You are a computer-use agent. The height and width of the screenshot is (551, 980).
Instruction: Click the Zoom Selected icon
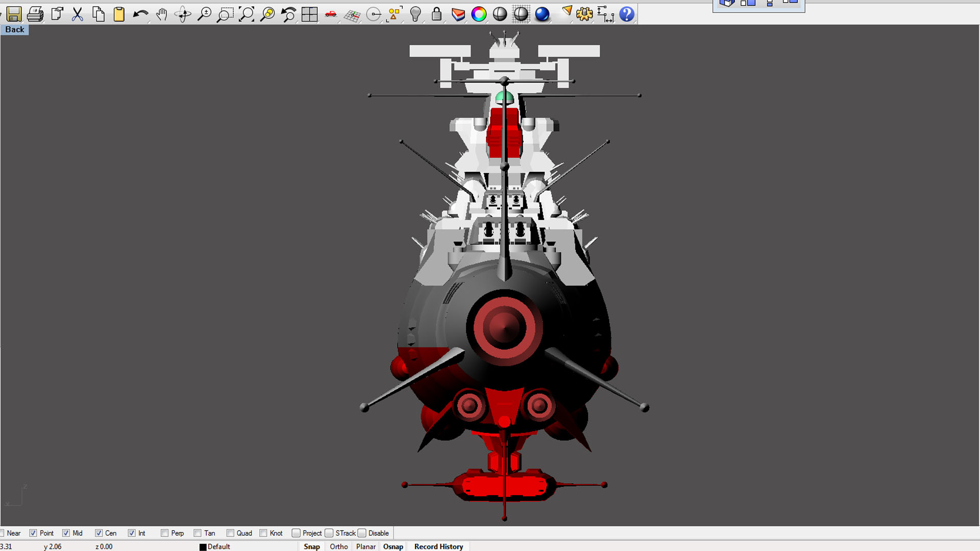click(267, 14)
